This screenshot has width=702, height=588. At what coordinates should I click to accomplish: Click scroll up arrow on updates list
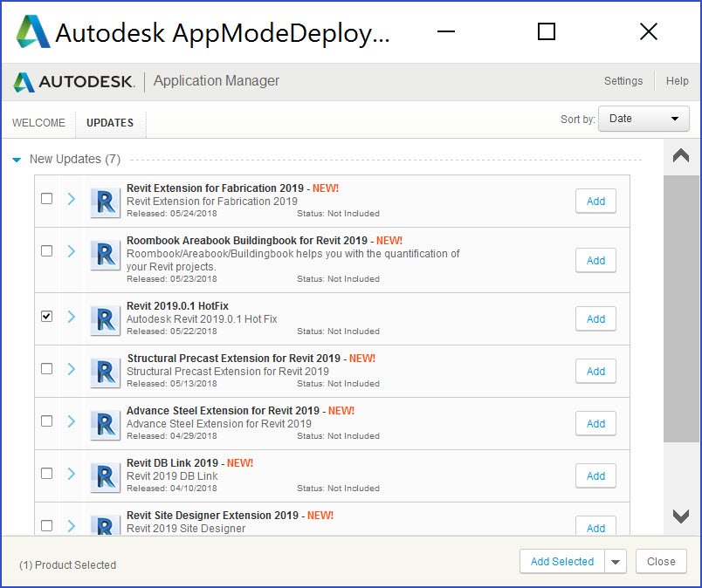pyautogui.click(x=681, y=156)
